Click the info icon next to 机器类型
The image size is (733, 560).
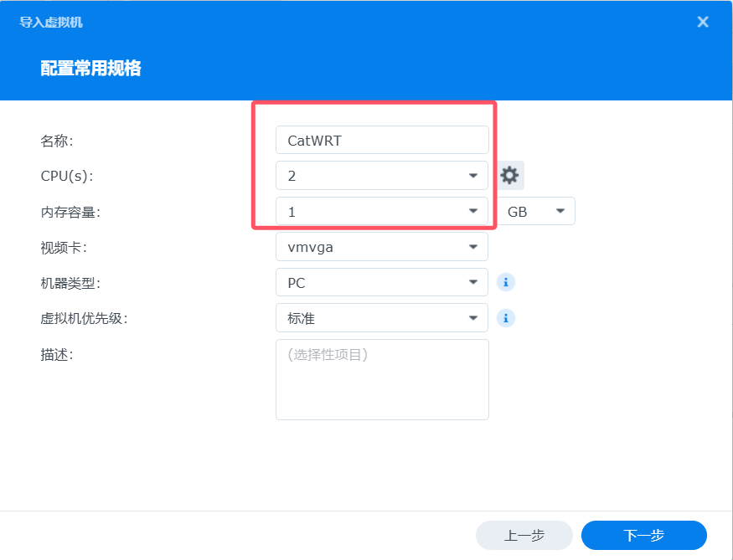click(506, 282)
